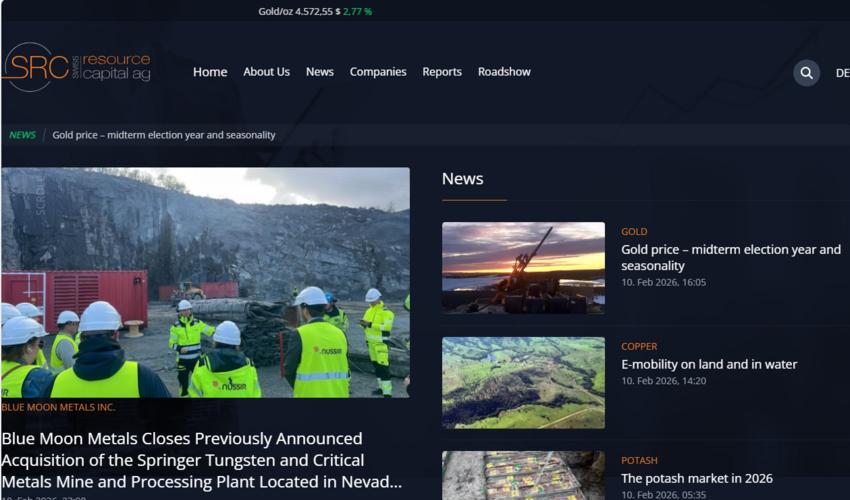Open the green hills aerial thumbnail
The image size is (850, 500).
523,383
